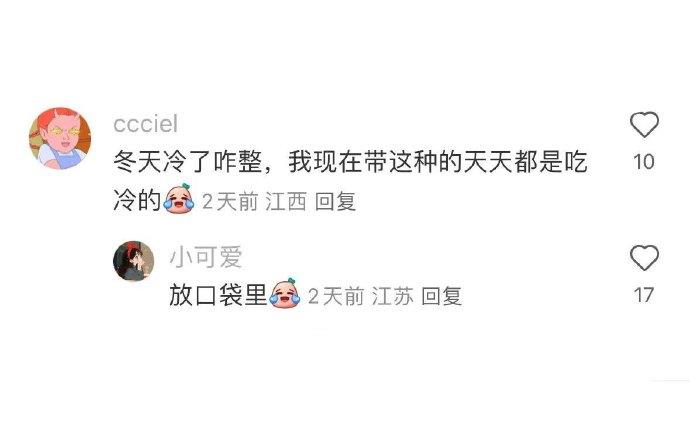This screenshot has width=690, height=436.
Task: Like ccciel's comment with the heart icon
Action: click(644, 125)
